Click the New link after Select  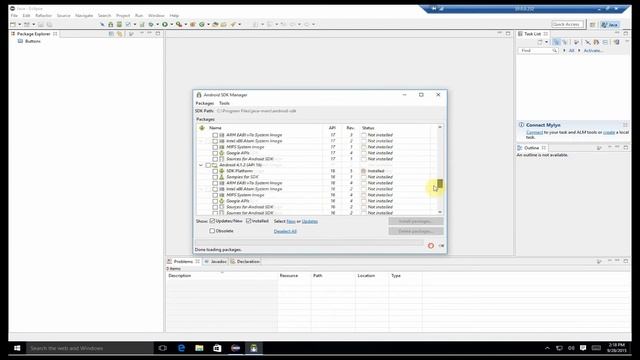click(291, 221)
